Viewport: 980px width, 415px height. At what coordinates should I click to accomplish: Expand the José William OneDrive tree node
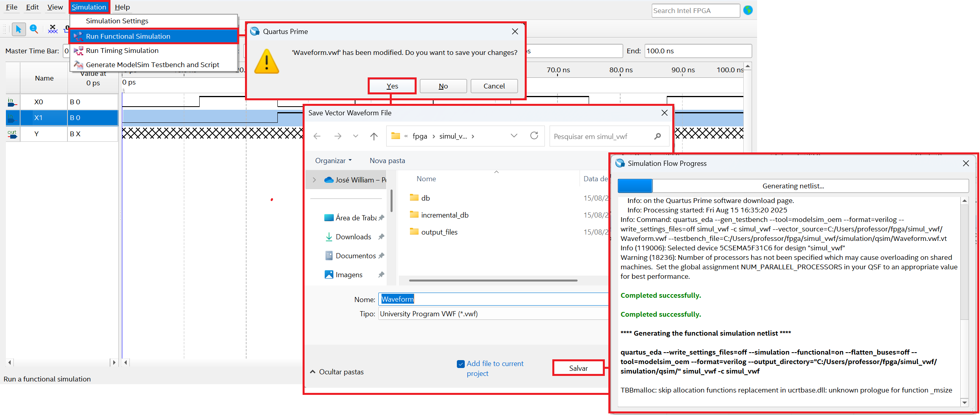[x=314, y=180]
